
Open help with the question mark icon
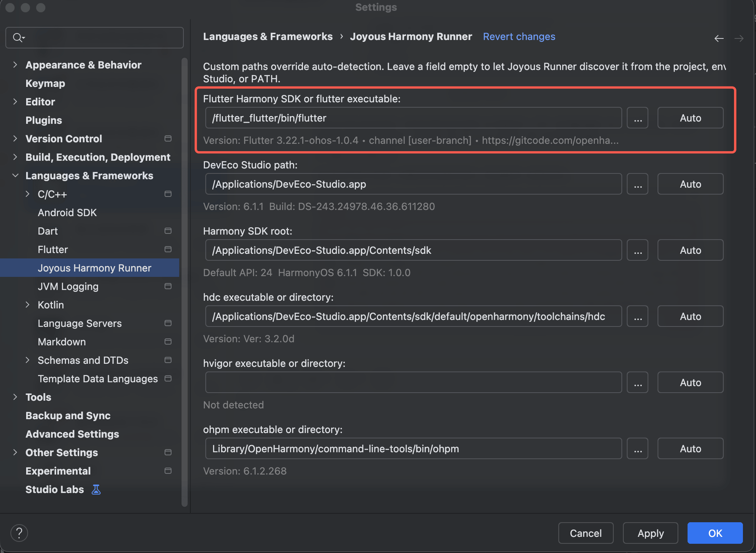point(19,533)
